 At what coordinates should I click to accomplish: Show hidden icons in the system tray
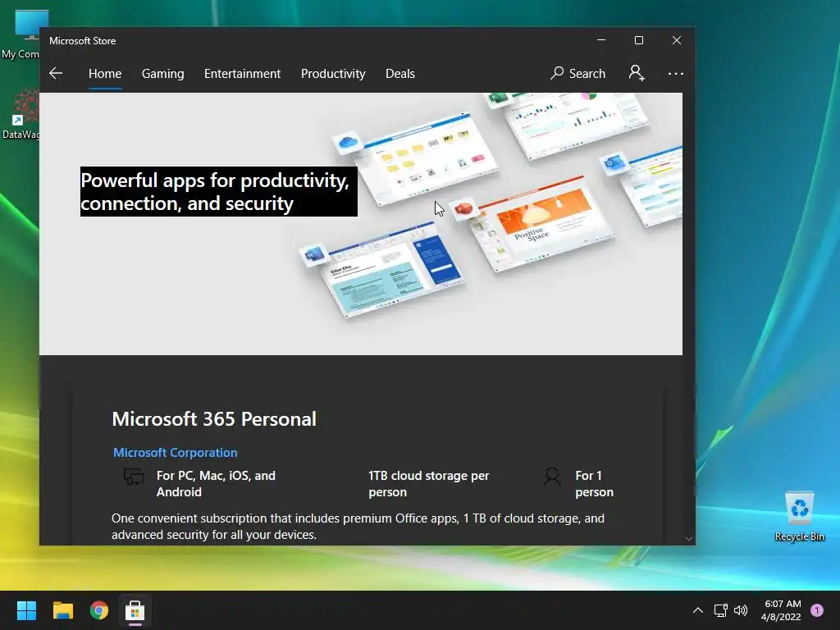click(x=697, y=610)
